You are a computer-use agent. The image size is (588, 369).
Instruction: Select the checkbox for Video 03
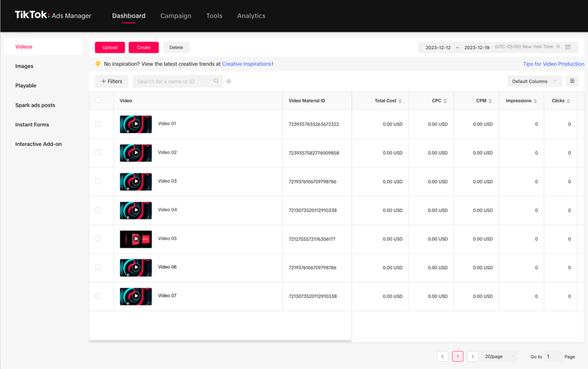coord(98,181)
